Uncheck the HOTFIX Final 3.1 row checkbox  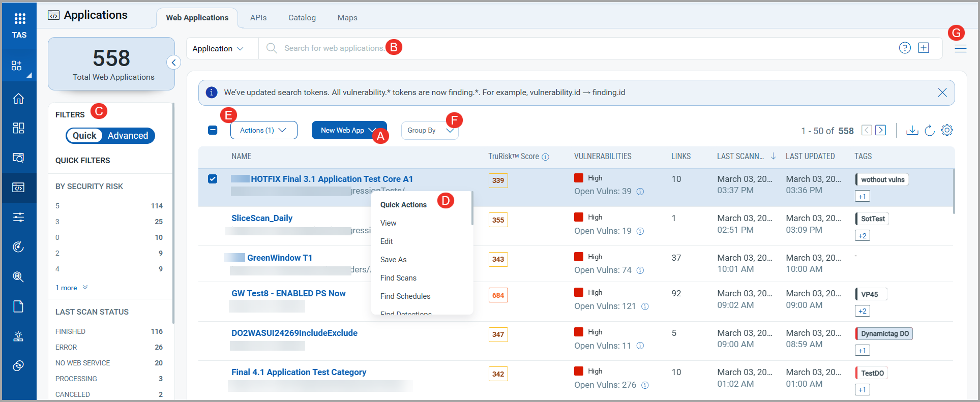(213, 179)
